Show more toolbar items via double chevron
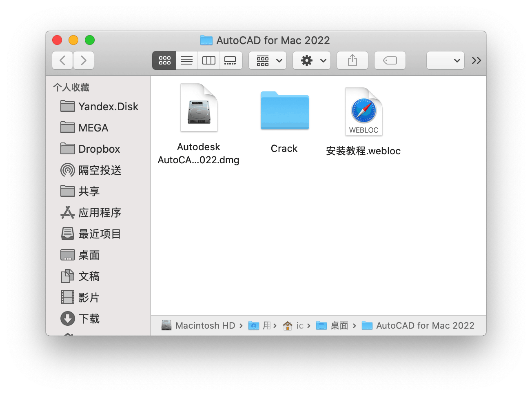Image resolution: width=532 pixels, height=396 pixels. coord(476,60)
